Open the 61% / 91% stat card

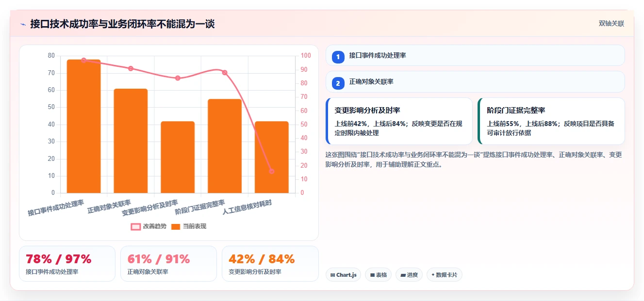168,264
